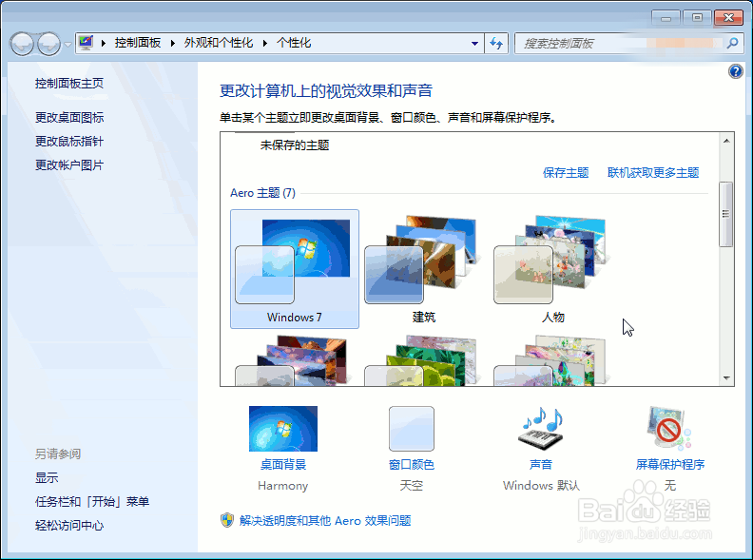The image size is (753, 560).
Task: Click 更改桌面图标 link
Action: pyautogui.click(x=69, y=117)
